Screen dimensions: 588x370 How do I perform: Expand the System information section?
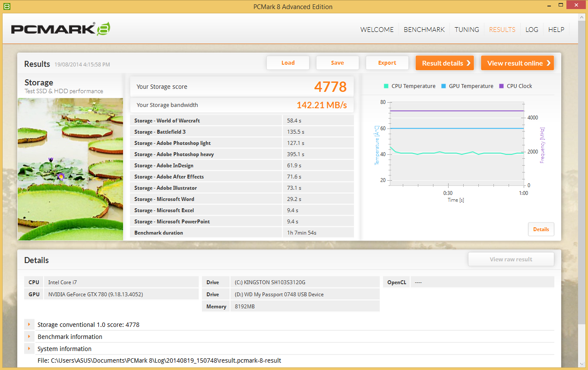coord(29,349)
